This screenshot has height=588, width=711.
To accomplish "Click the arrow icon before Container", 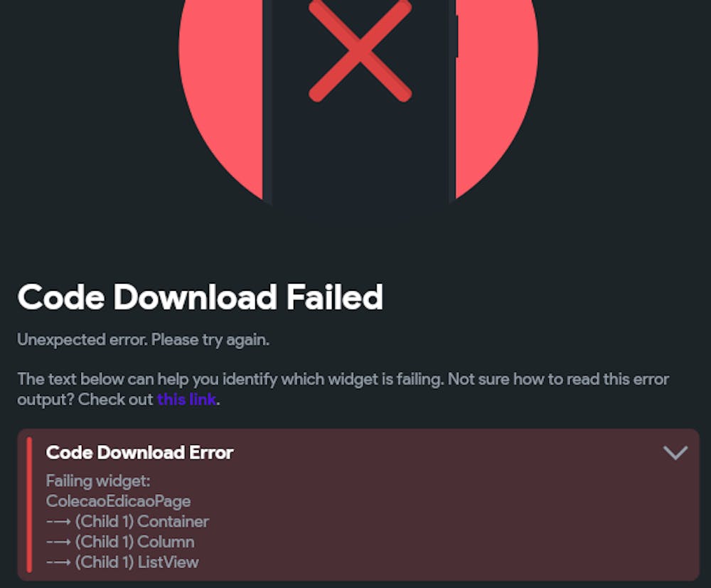I will (58, 522).
